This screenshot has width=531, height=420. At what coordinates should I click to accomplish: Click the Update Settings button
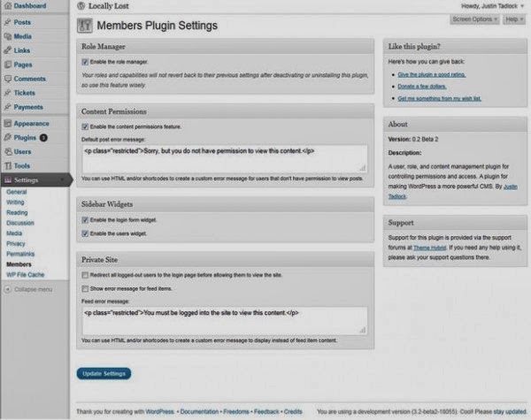104,374
